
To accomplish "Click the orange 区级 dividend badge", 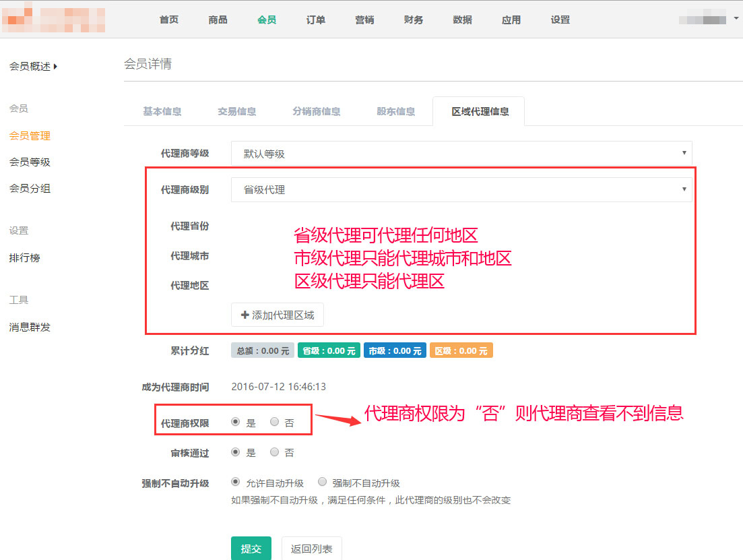I will click(461, 350).
